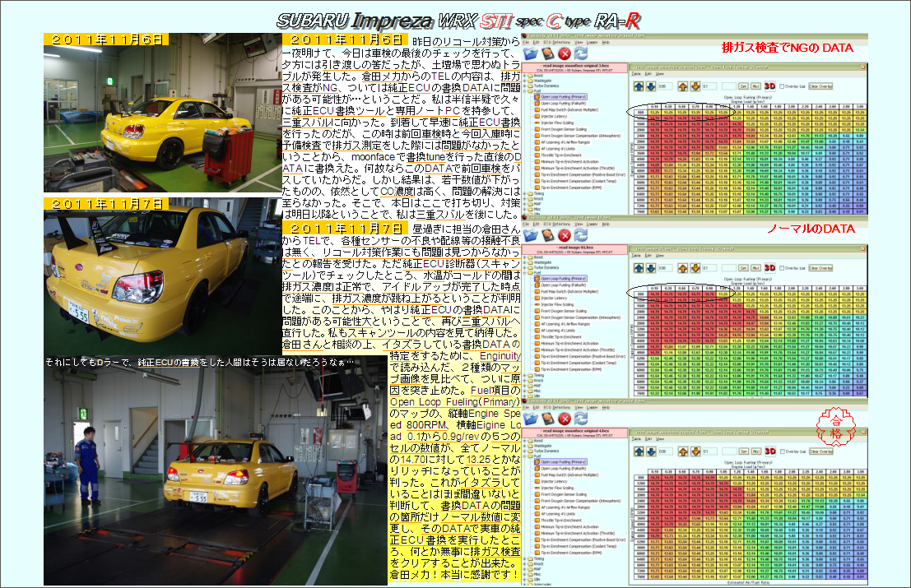Click the red Close image icon, 3.hex window
Screen dimensions: 911x588
pos(565,54)
